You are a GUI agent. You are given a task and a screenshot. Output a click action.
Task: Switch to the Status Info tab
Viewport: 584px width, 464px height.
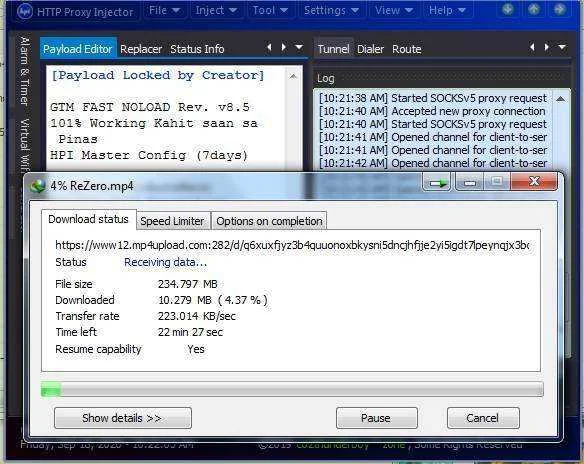(197, 49)
